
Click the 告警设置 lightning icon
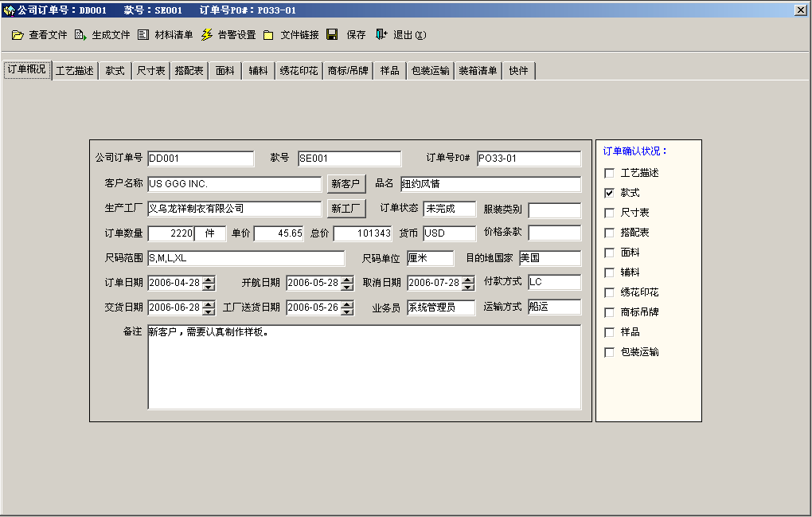[207, 35]
